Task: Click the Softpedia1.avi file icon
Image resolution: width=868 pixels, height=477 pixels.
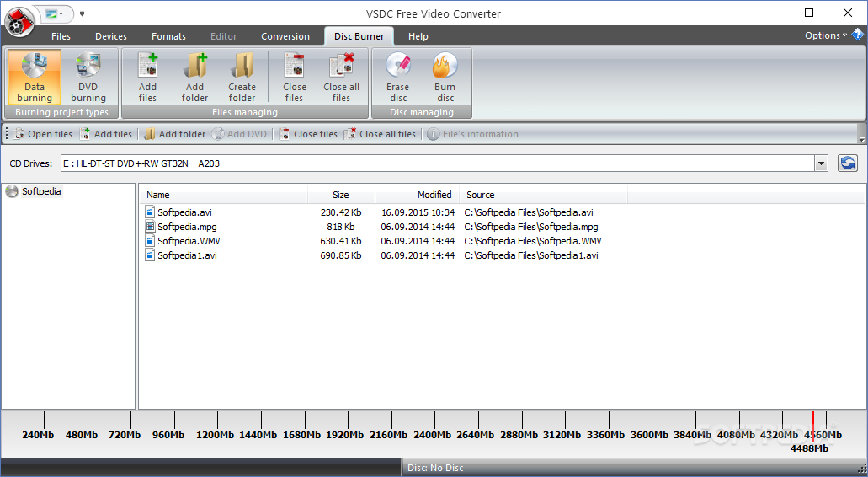Action: pyautogui.click(x=150, y=255)
